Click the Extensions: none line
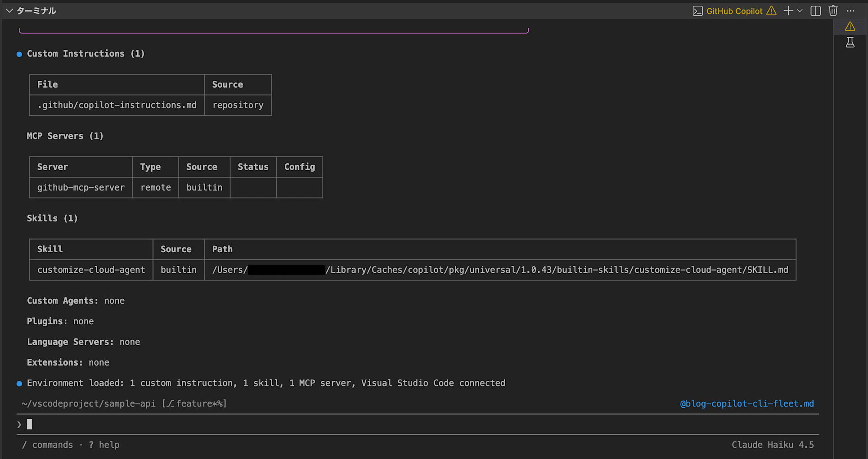The height and width of the screenshot is (459, 868). tap(68, 363)
